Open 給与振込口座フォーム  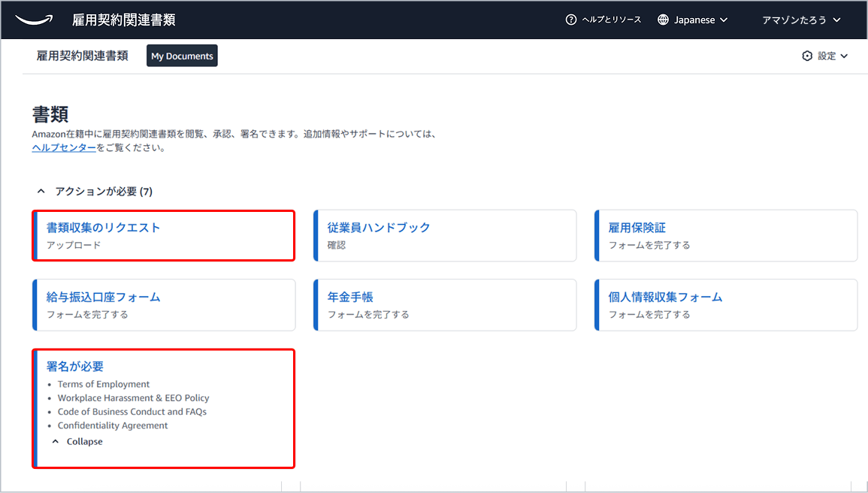point(103,297)
